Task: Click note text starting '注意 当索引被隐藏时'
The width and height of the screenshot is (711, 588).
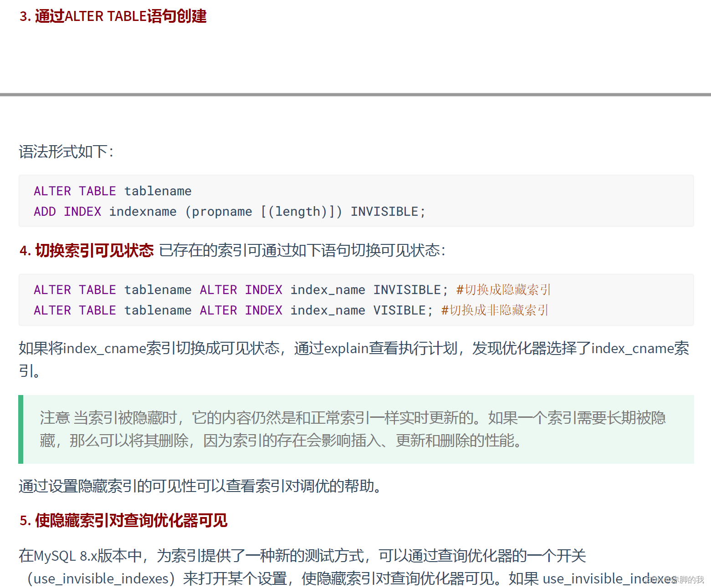Action: click(353, 429)
